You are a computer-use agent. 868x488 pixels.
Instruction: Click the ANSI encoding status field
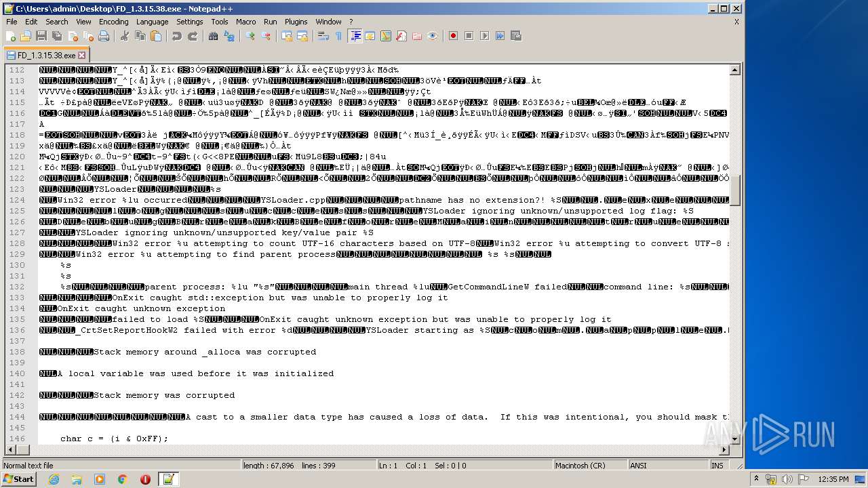pos(667,466)
